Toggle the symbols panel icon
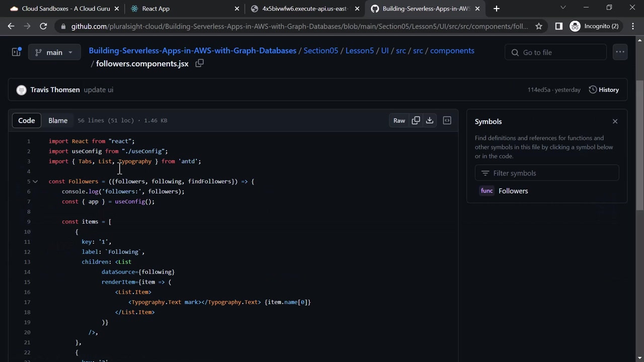The width and height of the screenshot is (644, 362). coord(447,121)
